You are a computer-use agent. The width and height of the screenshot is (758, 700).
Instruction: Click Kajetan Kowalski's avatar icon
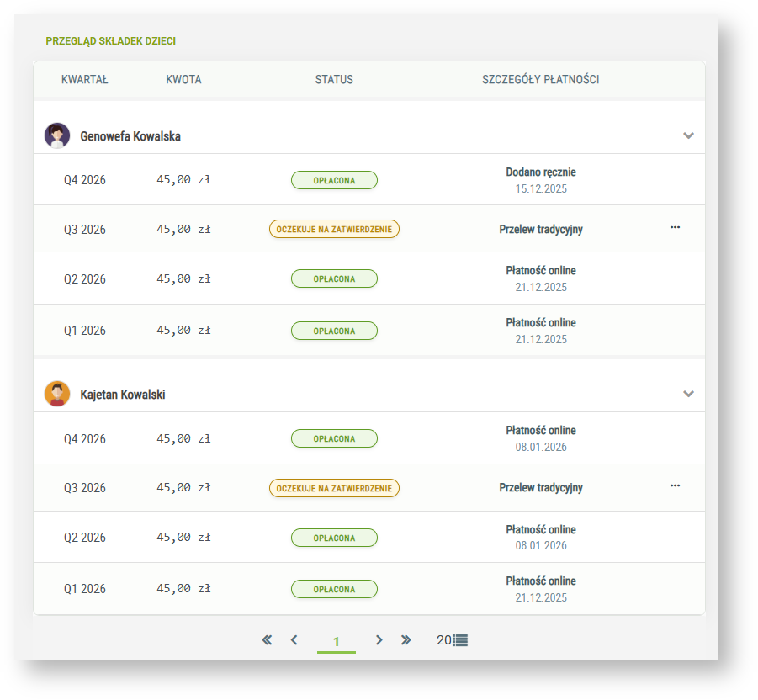coord(57,394)
